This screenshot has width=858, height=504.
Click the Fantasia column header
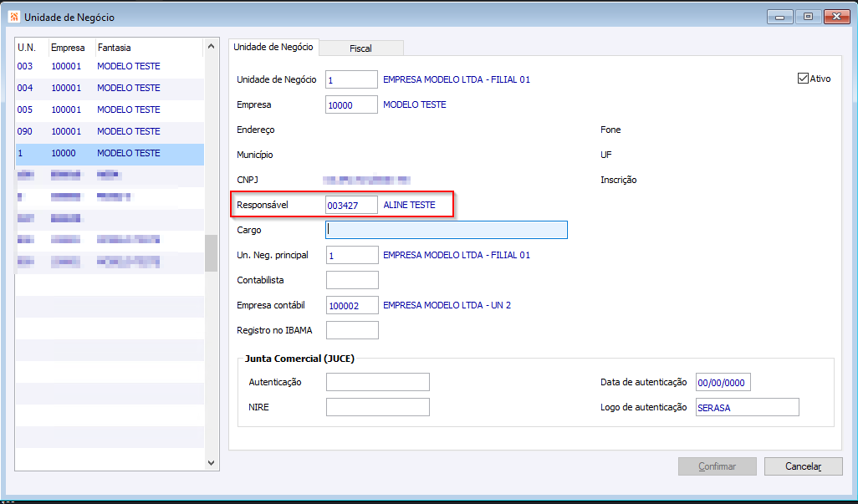[150, 48]
